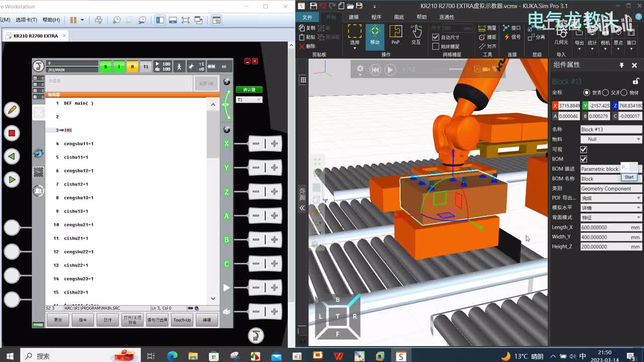
Task: Pin the 组件属性 panel
Action: (621, 65)
